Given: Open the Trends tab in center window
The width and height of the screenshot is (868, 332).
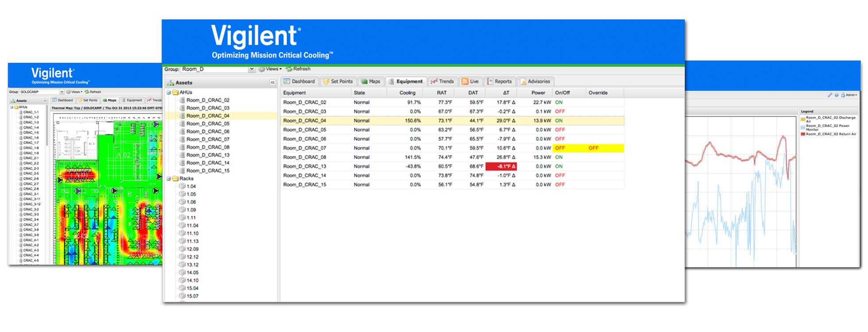Looking at the screenshot, I should [x=442, y=81].
